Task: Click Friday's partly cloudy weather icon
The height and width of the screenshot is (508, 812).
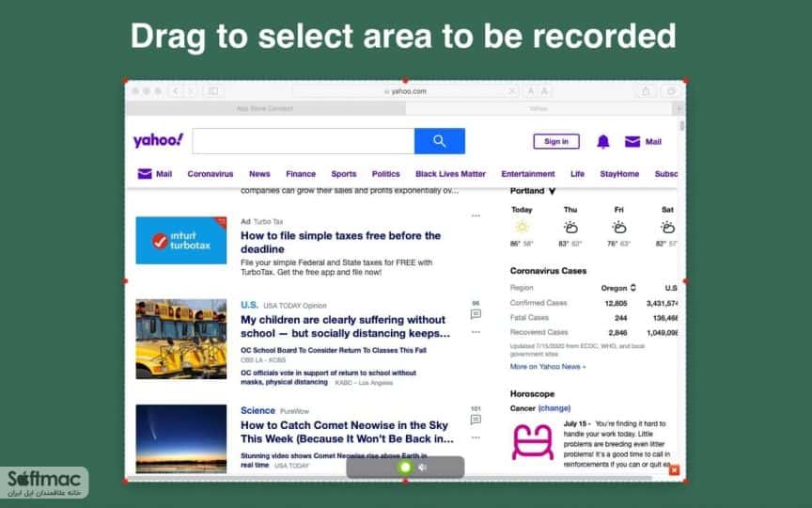Action: 618,227
